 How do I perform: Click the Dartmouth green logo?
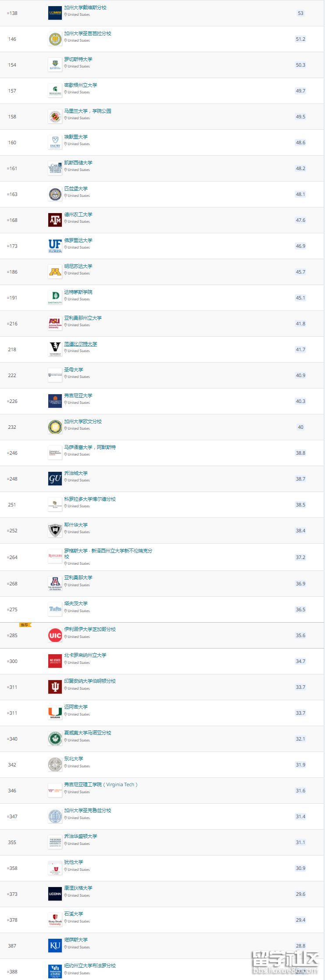point(55,298)
